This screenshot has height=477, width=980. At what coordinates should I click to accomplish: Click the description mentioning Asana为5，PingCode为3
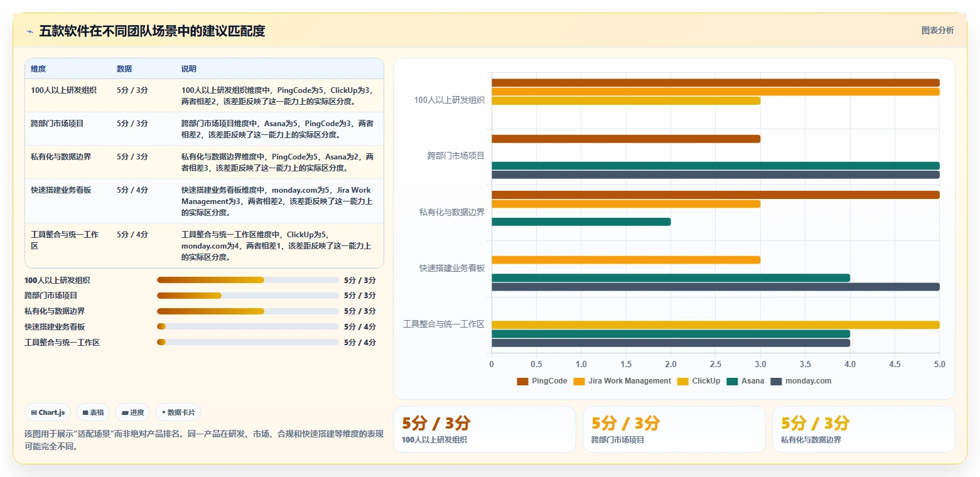[x=277, y=129]
